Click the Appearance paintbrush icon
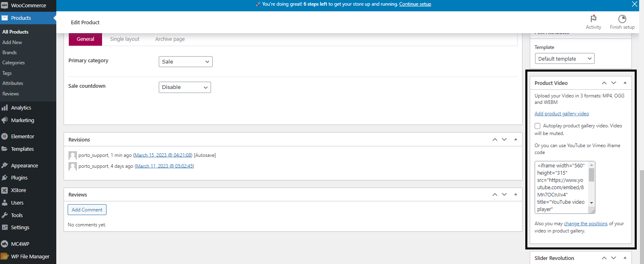This screenshot has width=644, height=264. (x=4, y=165)
